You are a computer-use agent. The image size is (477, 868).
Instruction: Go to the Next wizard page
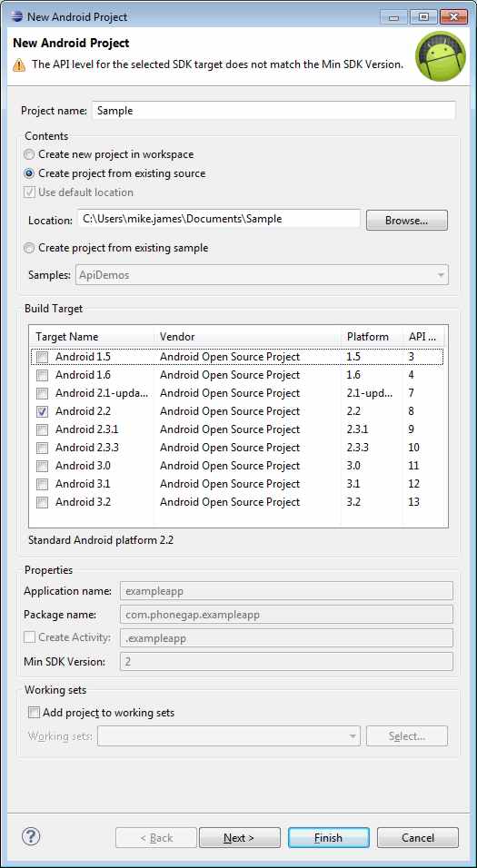(x=239, y=837)
